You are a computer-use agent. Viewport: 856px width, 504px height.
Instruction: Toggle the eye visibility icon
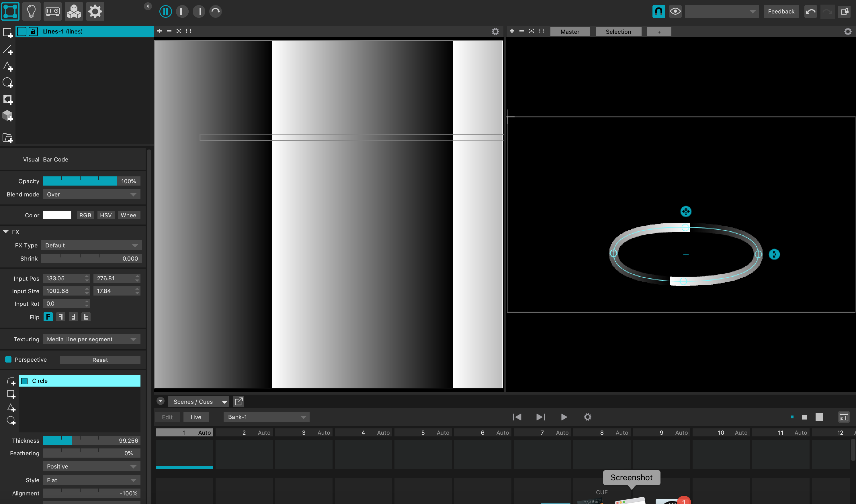675,11
